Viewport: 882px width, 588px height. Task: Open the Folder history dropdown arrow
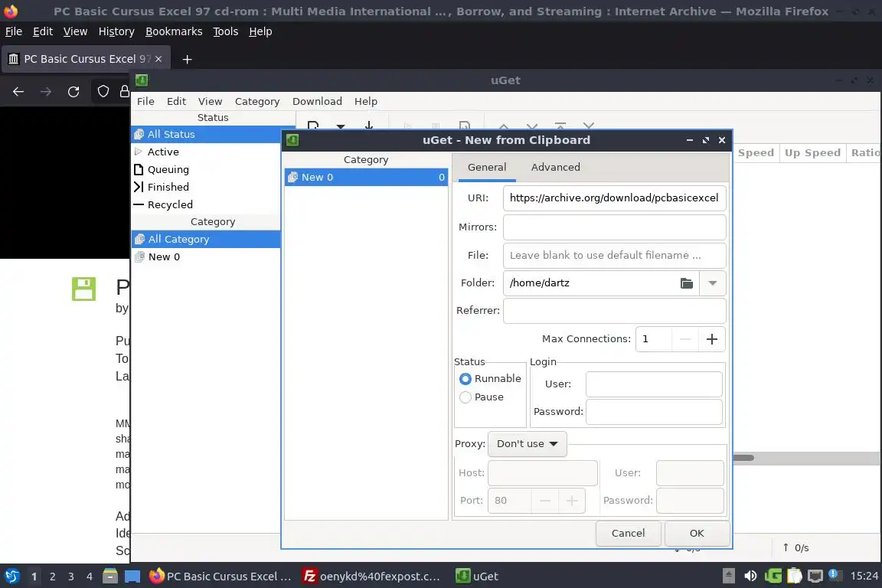(x=712, y=283)
